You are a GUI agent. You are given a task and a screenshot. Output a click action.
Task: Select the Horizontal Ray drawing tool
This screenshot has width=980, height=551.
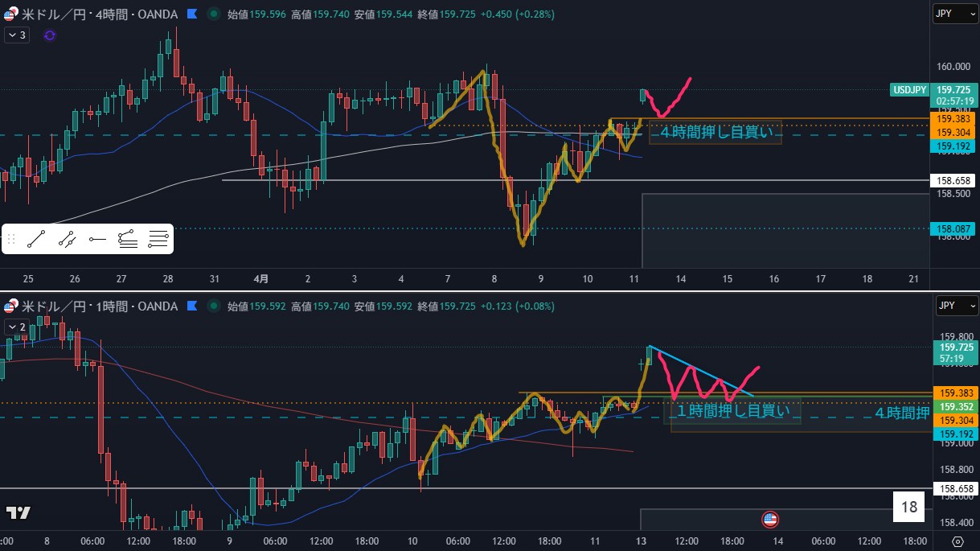97,239
